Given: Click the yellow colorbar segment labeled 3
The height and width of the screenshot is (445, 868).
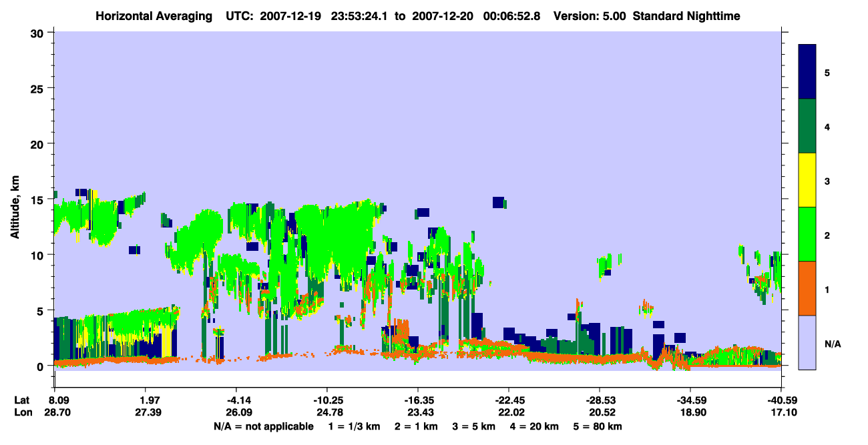Looking at the screenshot, I should (x=807, y=180).
